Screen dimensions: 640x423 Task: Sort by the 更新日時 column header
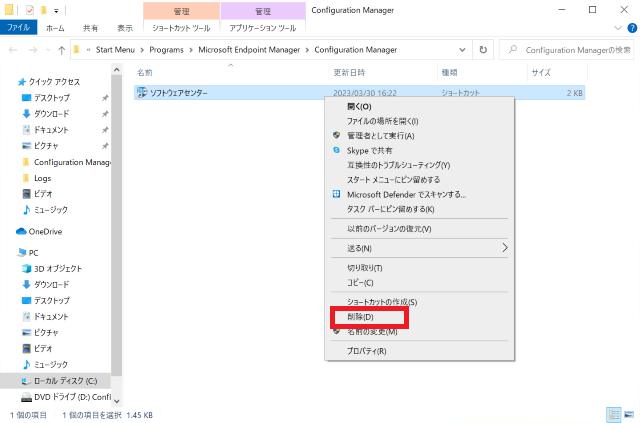(x=350, y=72)
